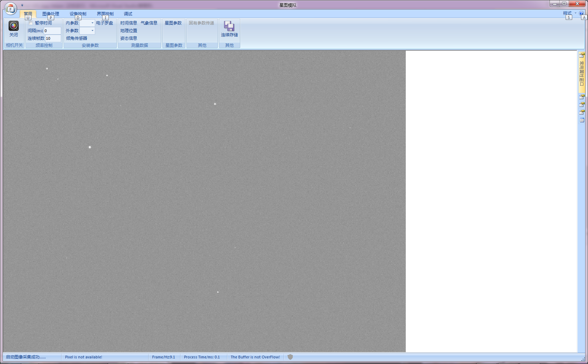
Task: Switch to the 界面控制 ribbon tab
Action: (105, 14)
